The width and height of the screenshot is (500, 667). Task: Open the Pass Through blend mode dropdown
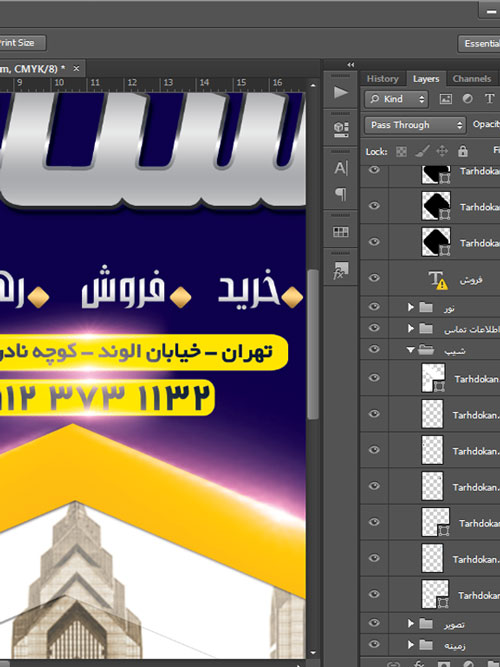[415, 125]
